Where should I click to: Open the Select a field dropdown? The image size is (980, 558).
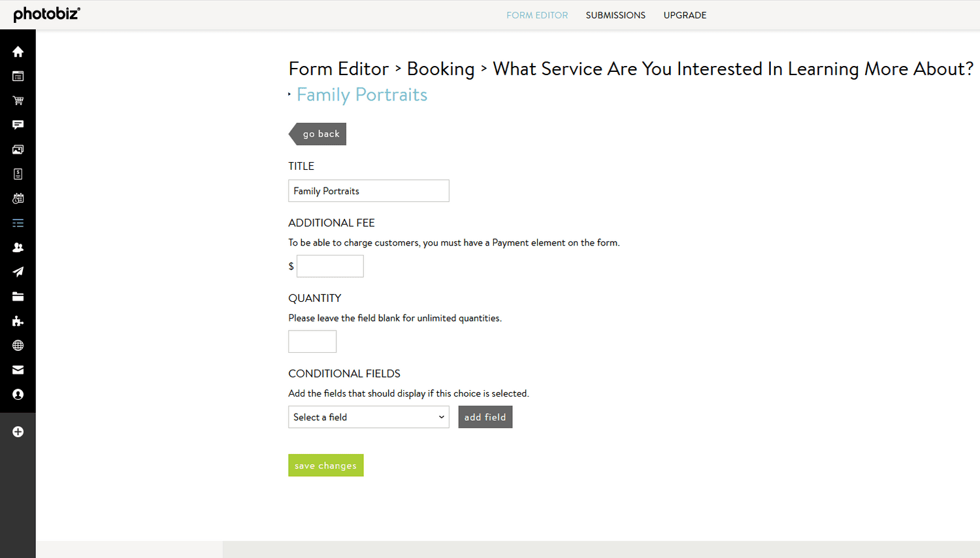point(368,417)
